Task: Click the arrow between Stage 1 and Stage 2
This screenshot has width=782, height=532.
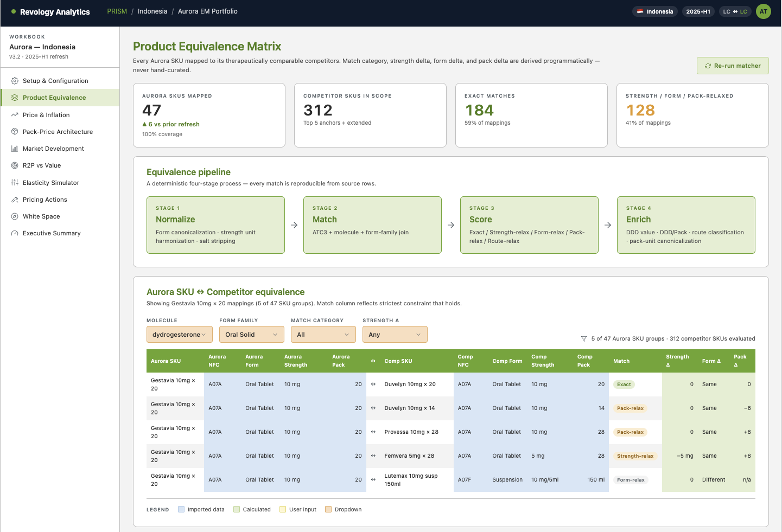Action: pyautogui.click(x=294, y=225)
